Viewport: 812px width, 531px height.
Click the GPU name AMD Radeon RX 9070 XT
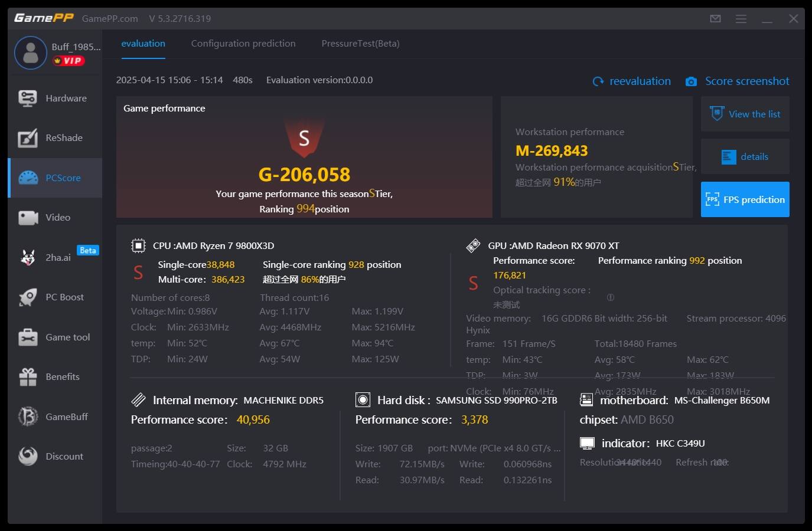click(565, 246)
